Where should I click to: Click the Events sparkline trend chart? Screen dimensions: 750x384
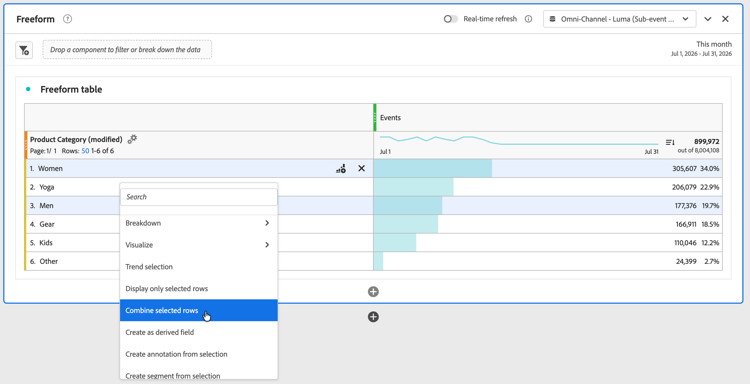pos(519,141)
